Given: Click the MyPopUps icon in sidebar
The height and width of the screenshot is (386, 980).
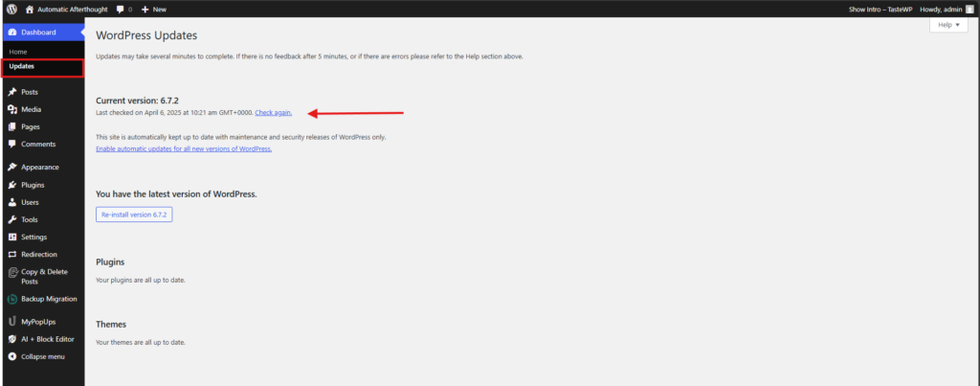Looking at the screenshot, I should click(11, 322).
